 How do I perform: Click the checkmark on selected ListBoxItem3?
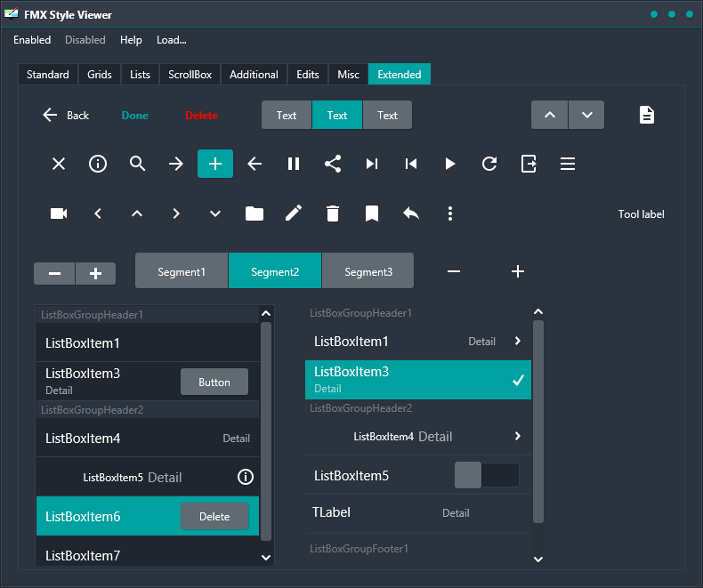pos(518,380)
